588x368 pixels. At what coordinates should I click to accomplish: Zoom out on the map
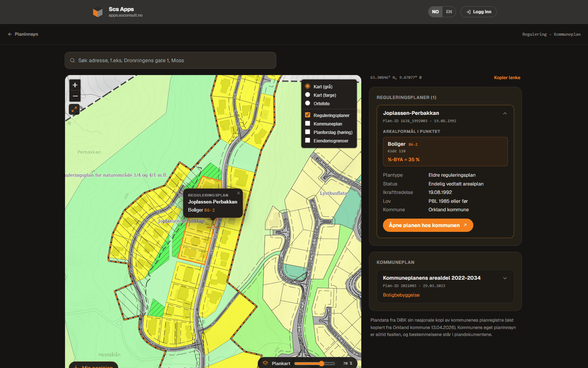75,96
